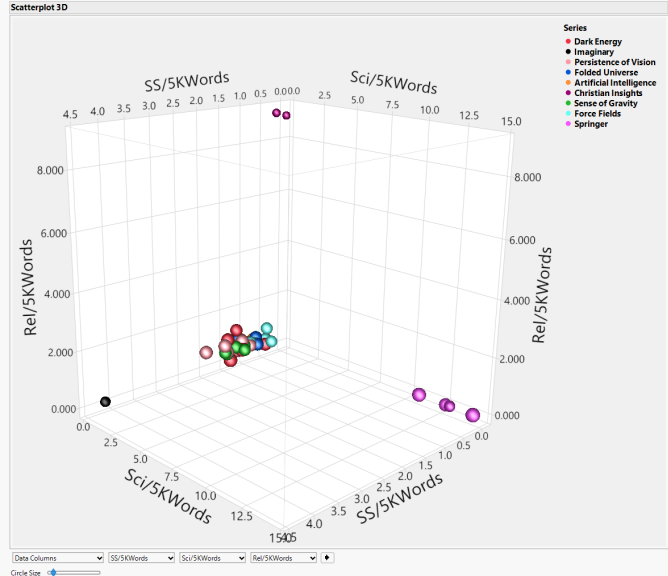Click the rightmost magenta Springer sphere
The width and height of the screenshot is (668, 576).
(x=473, y=415)
